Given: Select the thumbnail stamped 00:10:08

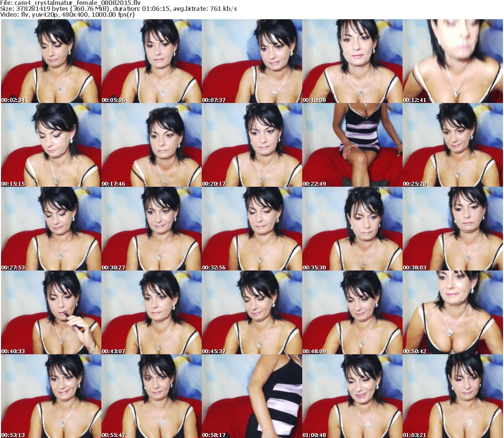Looking at the screenshot, I should click(352, 61).
